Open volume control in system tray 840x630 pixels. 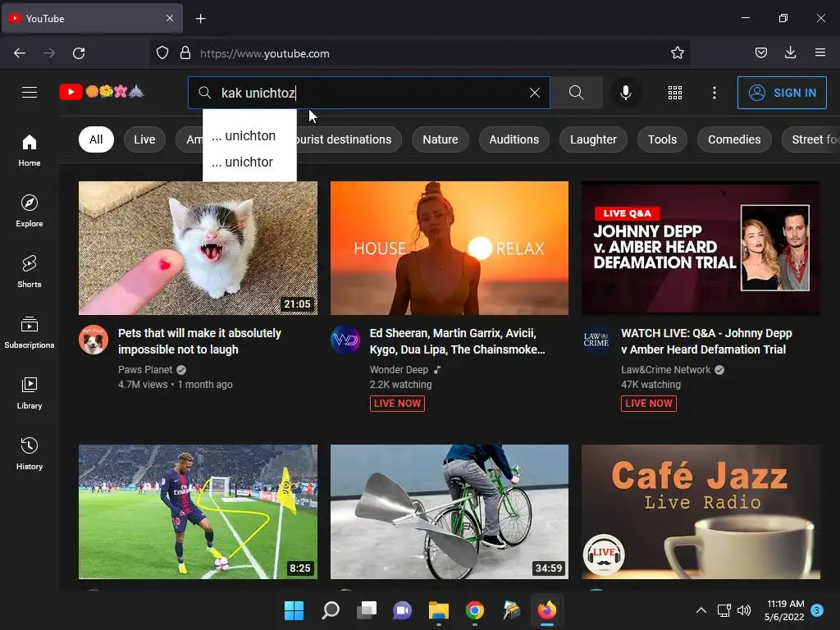coord(743,610)
